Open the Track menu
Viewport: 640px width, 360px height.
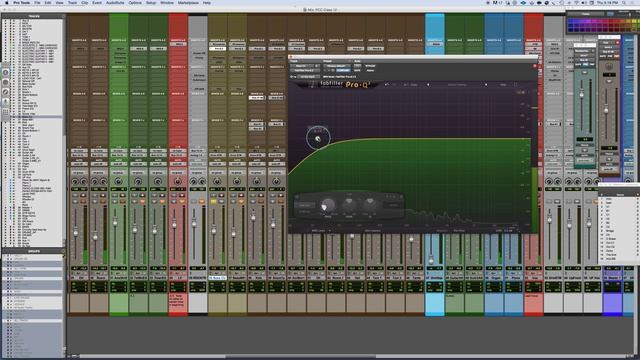point(72,3)
